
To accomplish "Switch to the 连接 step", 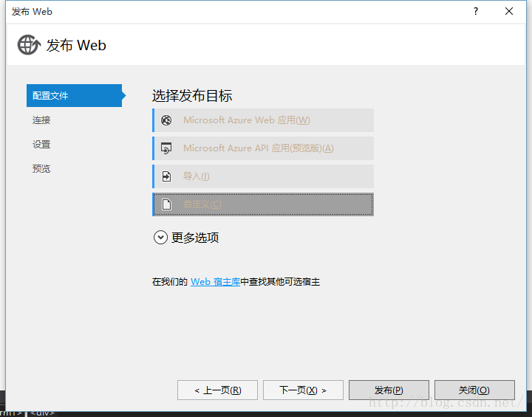I will click(41, 120).
